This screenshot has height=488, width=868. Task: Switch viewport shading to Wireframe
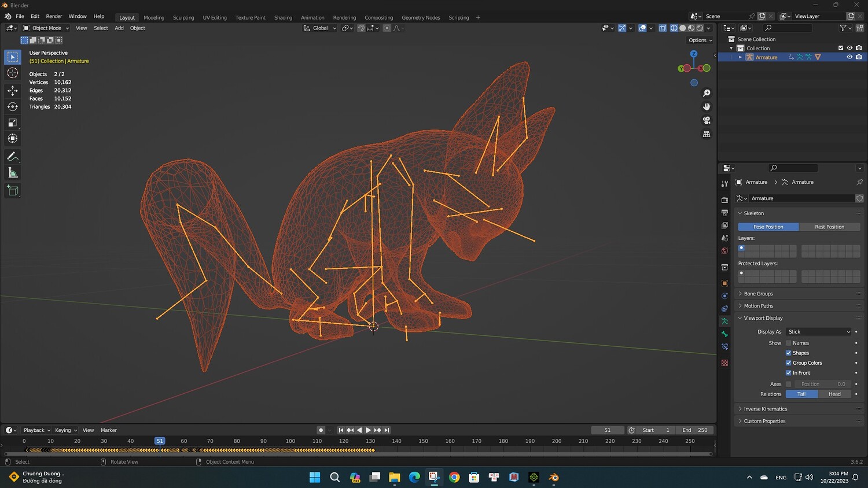(x=674, y=28)
